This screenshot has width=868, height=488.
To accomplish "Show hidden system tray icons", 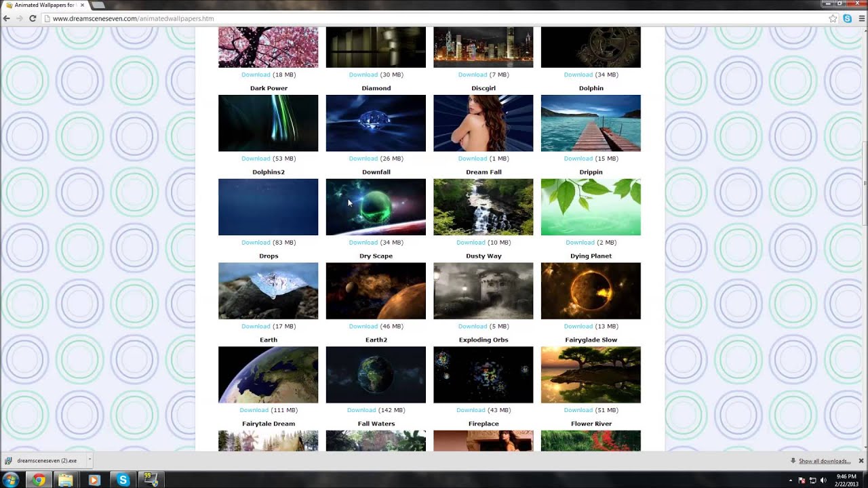I will pyautogui.click(x=791, y=481).
